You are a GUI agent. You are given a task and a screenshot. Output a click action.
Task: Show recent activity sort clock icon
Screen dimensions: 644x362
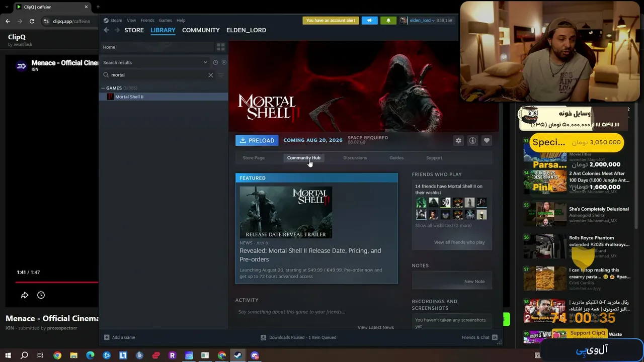(215, 62)
